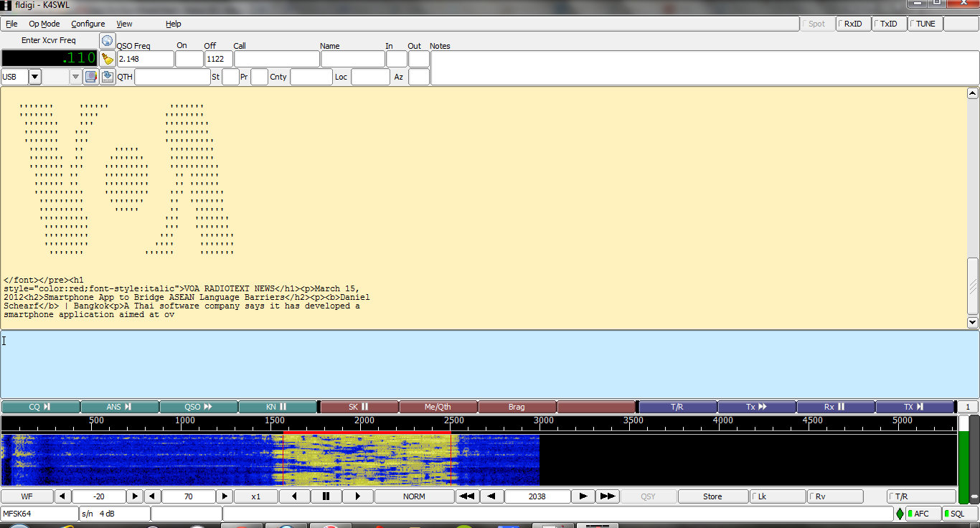This screenshot has height=528, width=980.
Task: Click the Call input field
Action: click(277, 59)
